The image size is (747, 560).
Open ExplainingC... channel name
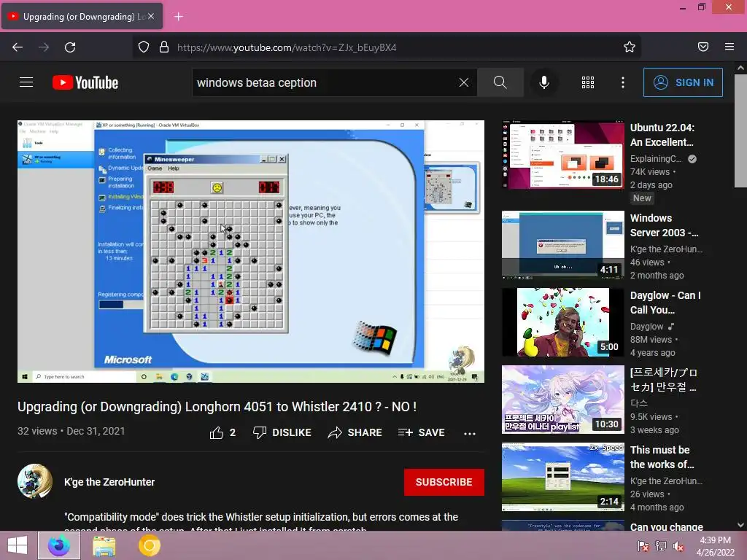656,158
